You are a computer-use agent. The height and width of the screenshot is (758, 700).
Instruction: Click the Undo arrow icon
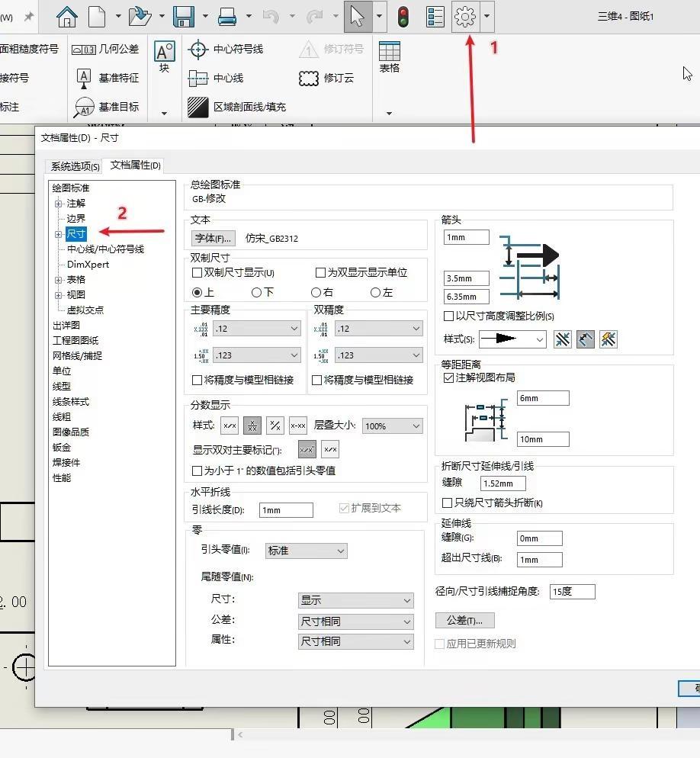click(x=271, y=17)
